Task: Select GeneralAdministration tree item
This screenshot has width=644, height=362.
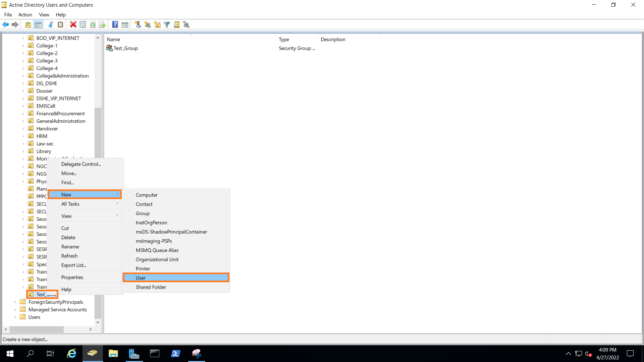Action: pos(61,121)
